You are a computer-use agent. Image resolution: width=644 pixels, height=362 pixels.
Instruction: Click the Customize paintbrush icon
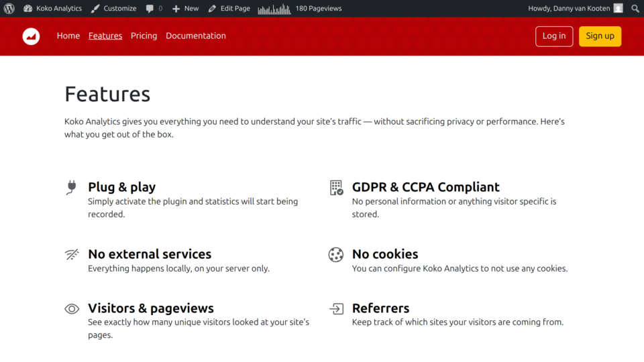point(95,8)
